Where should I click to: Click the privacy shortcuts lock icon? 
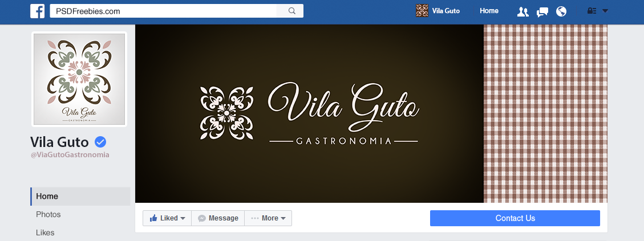[x=592, y=11]
